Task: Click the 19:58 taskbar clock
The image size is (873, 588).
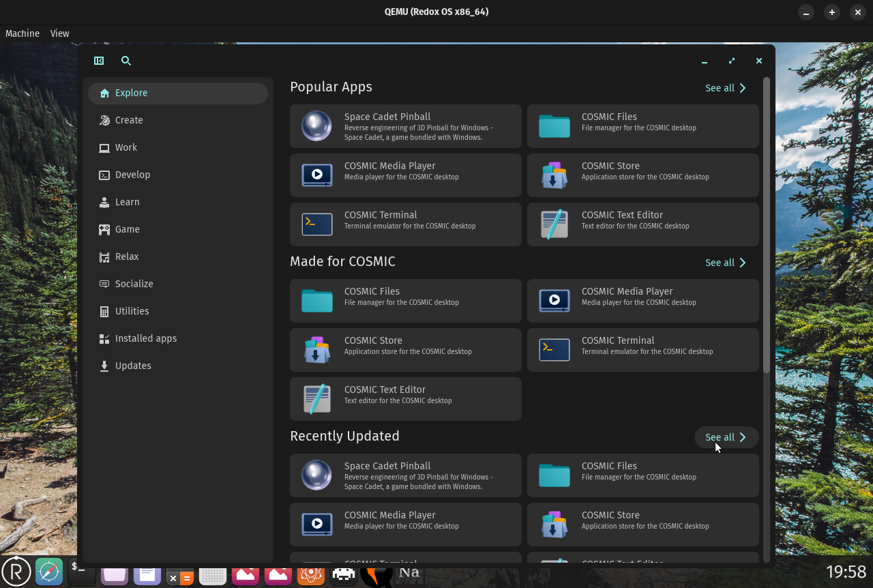Action: pyautogui.click(x=846, y=572)
